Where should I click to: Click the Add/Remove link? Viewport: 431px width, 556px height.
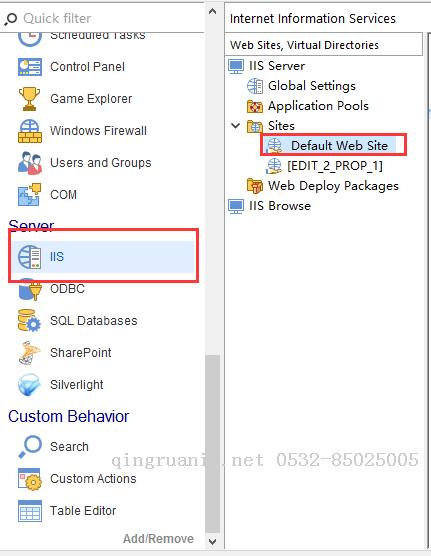(x=158, y=539)
